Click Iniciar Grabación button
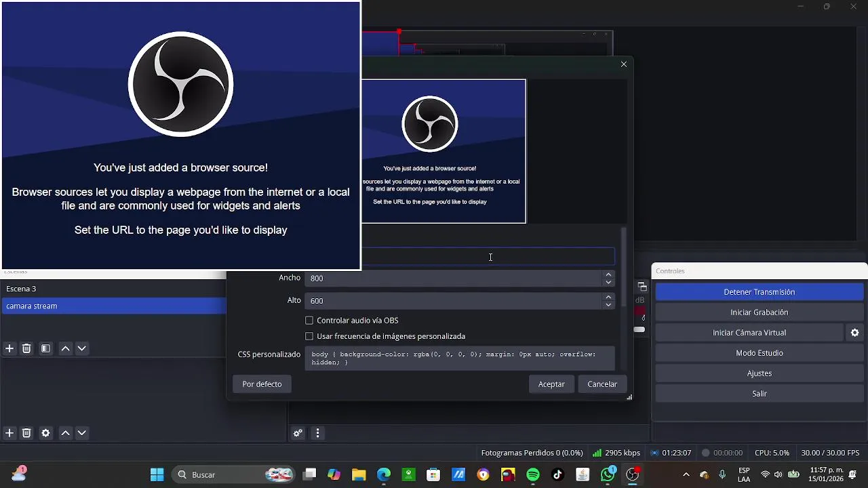 coord(759,312)
